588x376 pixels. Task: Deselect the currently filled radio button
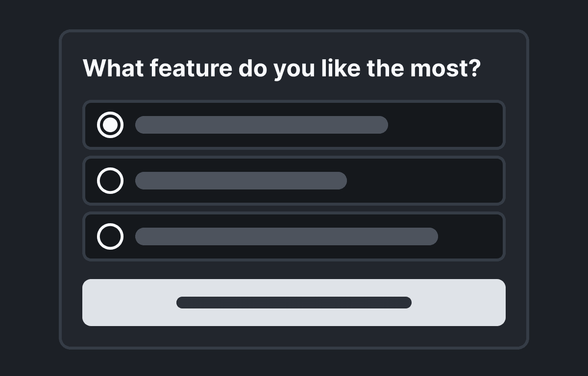(x=110, y=125)
